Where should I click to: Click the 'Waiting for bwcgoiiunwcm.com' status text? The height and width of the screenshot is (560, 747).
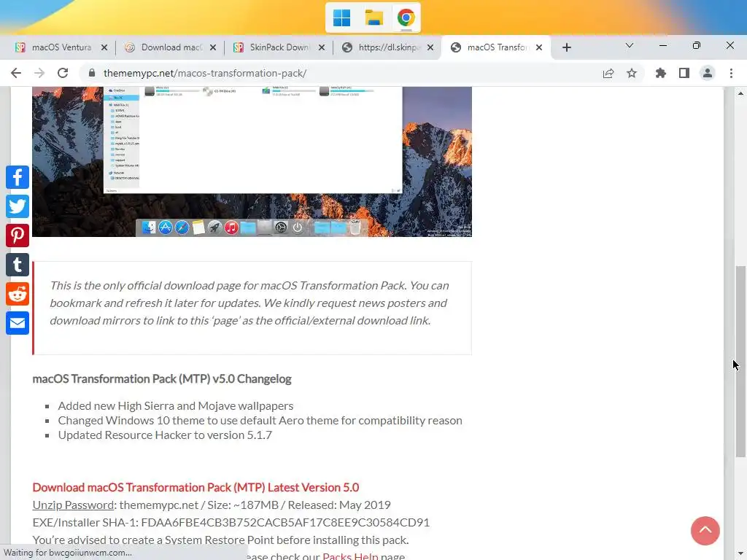point(68,553)
